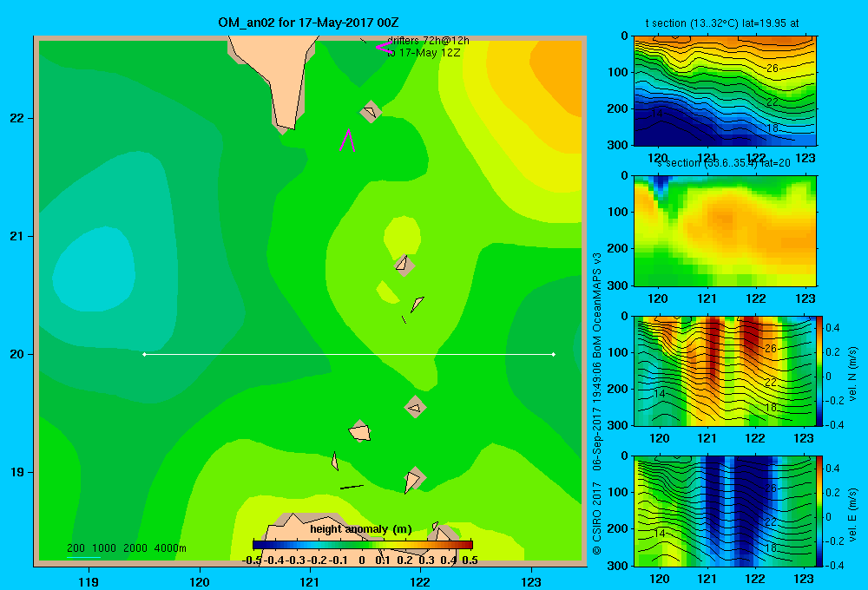
Task: Click the latitude 22 label on the main map
Action: 17,119
